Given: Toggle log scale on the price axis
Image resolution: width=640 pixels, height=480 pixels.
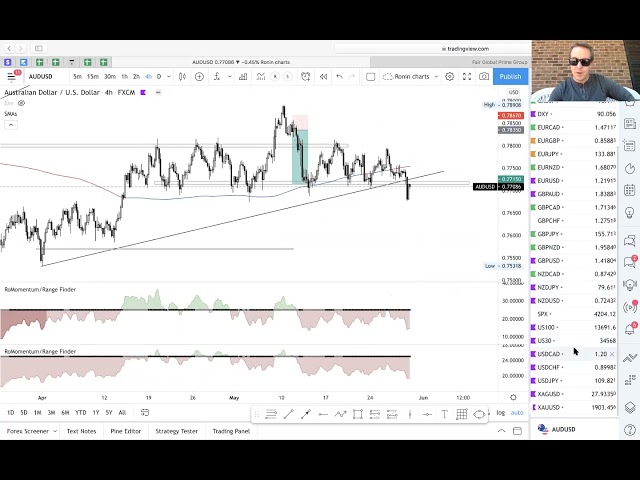Looking at the screenshot, I should pyautogui.click(x=501, y=413).
